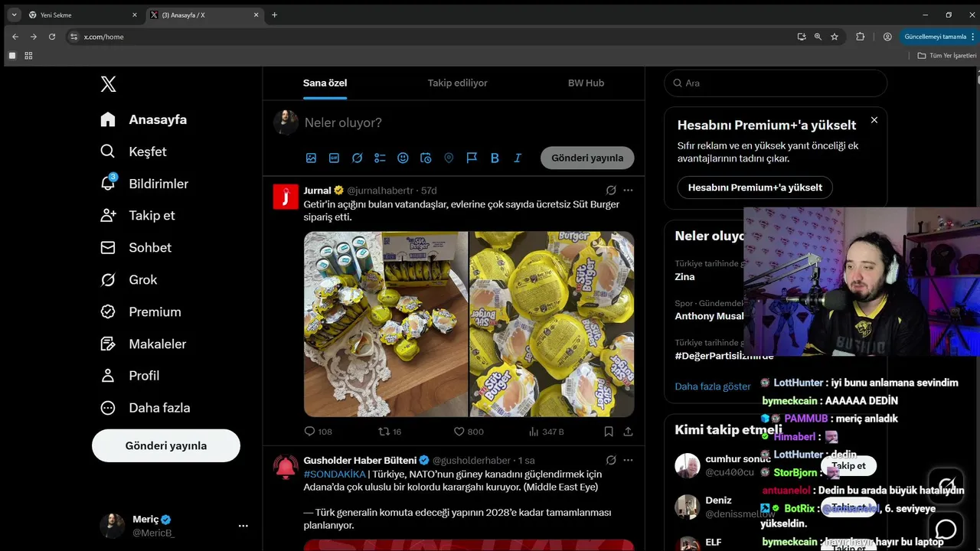The height and width of the screenshot is (551, 980).
Task: Switch to the Takip ediliyor tab
Action: click(457, 83)
